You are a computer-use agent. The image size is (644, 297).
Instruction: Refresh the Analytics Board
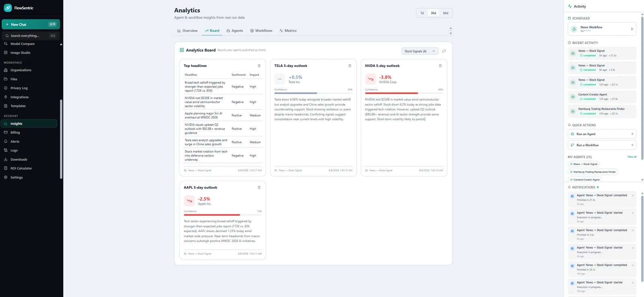444,51
